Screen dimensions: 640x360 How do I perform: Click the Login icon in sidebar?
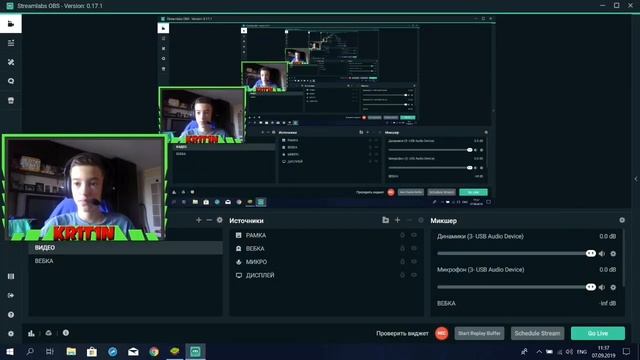tap(11, 295)
